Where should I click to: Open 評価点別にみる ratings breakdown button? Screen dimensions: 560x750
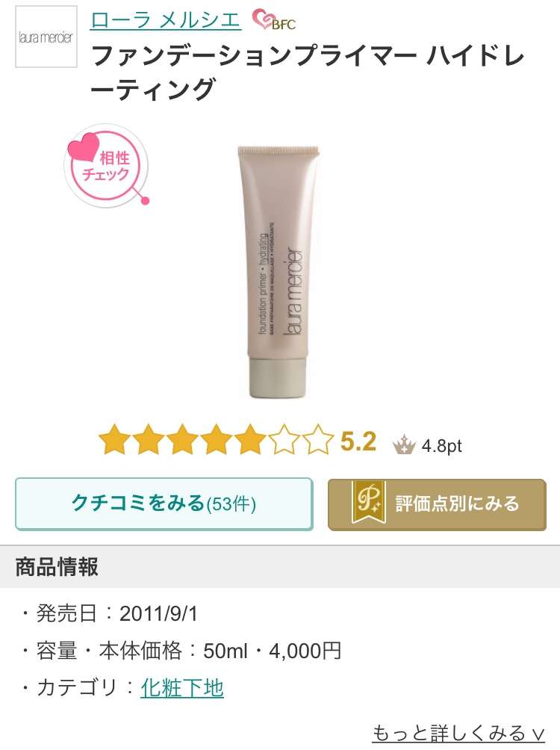437,504
